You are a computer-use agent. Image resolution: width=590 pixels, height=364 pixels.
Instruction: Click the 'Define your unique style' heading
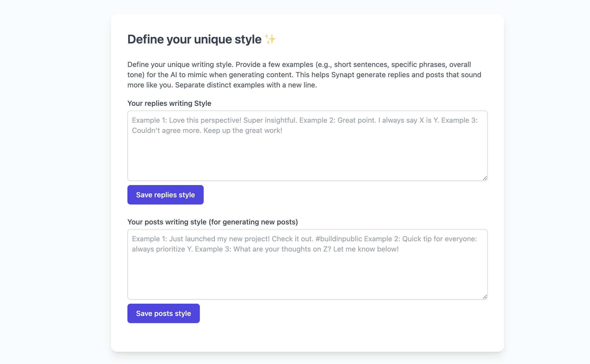194,39
